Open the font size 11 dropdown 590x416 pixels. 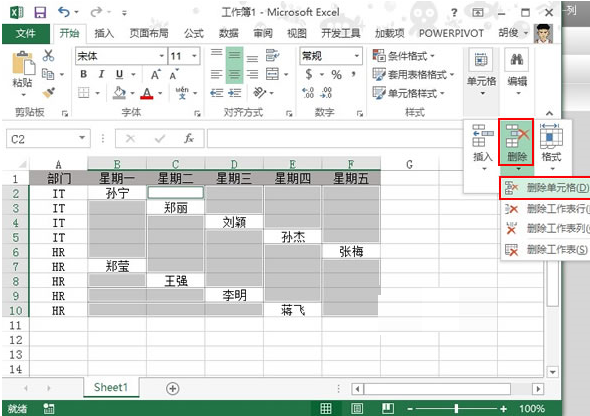[195, 56]
